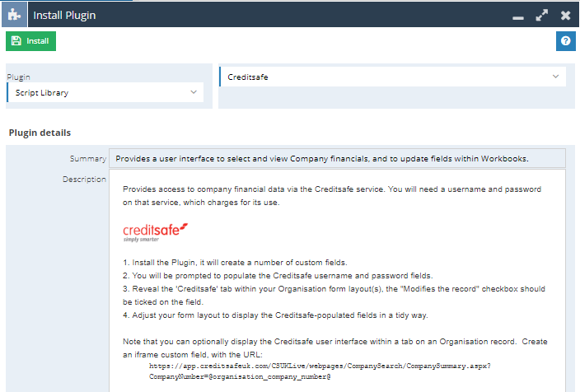Click the 'Plugin details' heading
580x392 pixels.
pyautogui.click(x=40, y=133)
